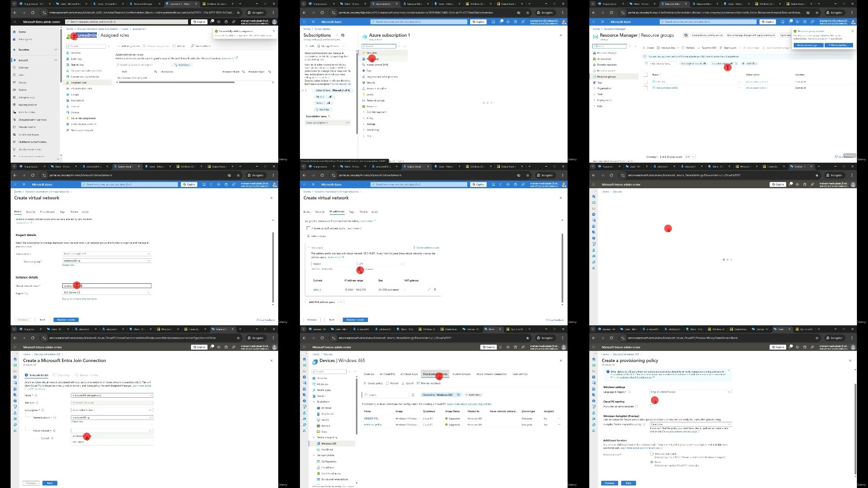
Task: Open Audit logs in the Entra user menu
Action: coord(76,59)
